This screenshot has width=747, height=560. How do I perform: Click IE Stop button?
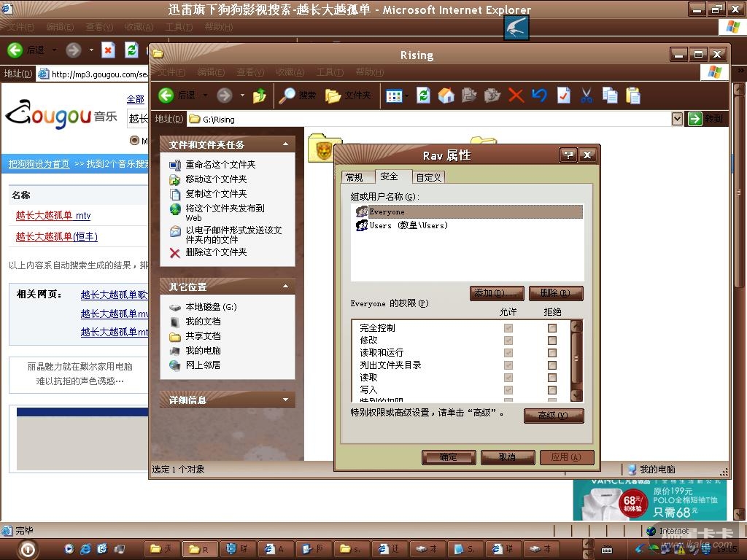pos(109,50)
